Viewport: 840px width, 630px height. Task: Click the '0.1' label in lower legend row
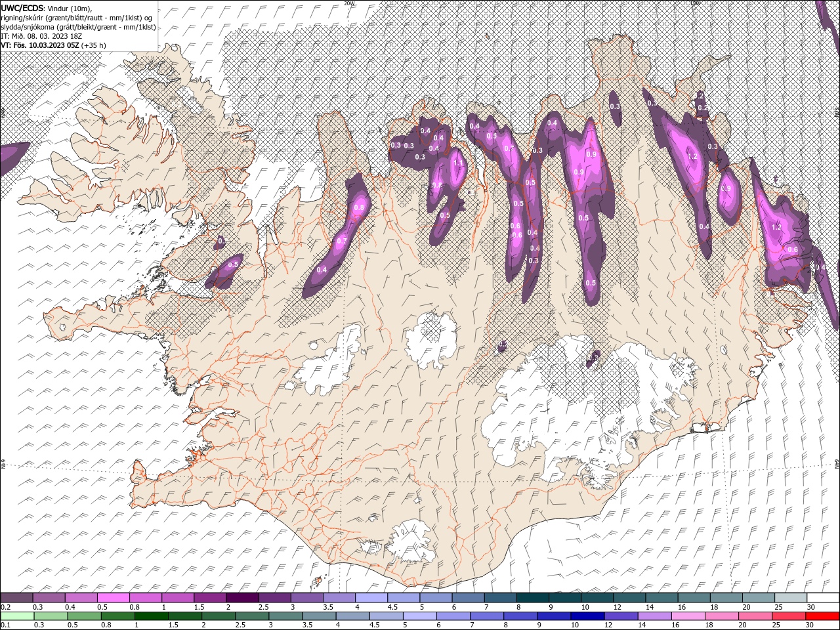click(5, 625)
